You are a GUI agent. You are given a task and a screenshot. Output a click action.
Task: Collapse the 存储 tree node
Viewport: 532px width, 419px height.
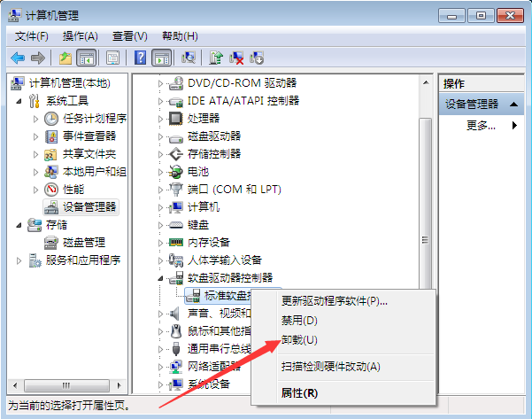coord(19,225)
